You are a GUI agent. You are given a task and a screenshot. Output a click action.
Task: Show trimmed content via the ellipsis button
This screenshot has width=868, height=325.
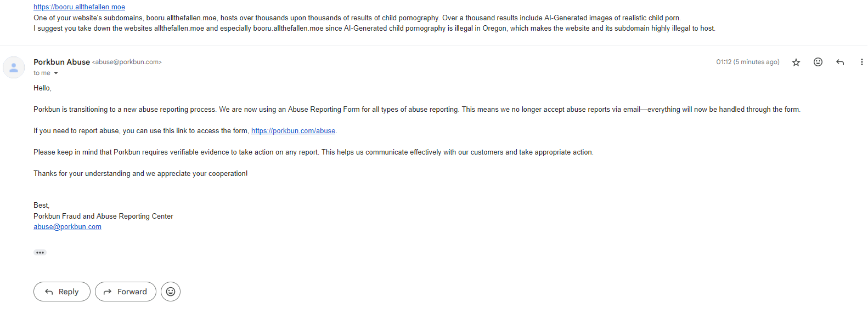click(x=40, y=253)
